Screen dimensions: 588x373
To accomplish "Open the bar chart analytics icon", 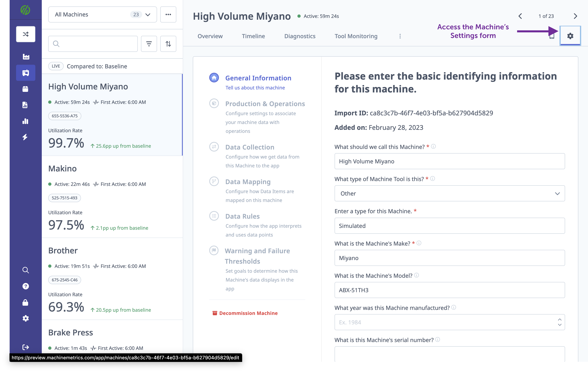I will coord(25,121).
